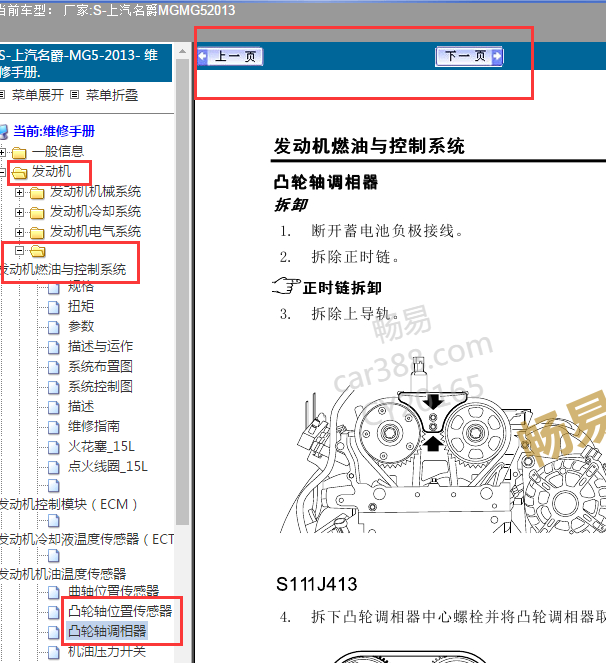
Task: Expand all menus via 菜单展开
Action: click(37, 95)
